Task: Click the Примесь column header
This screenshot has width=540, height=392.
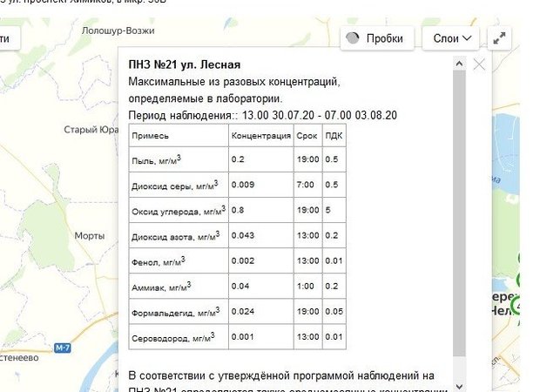Action: [152, 136]
